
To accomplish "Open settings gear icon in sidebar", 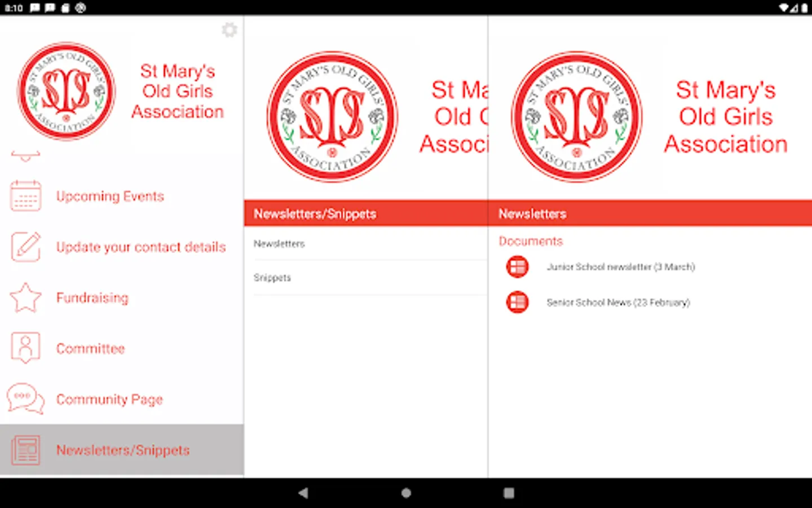I will point(230,29).
